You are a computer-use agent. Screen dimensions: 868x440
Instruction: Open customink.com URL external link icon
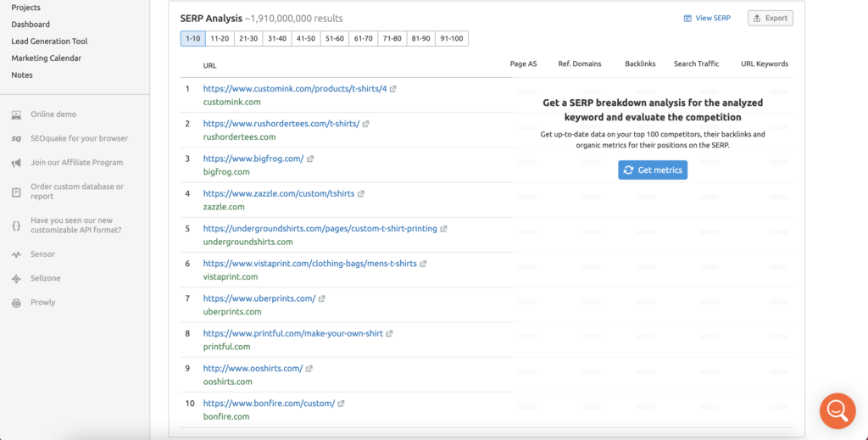tap(393, 89)
